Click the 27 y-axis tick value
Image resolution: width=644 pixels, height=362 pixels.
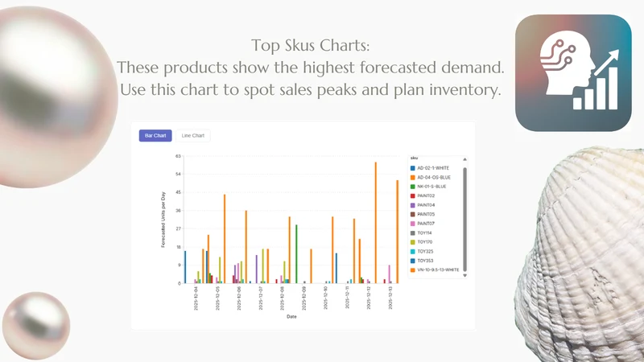178,229
